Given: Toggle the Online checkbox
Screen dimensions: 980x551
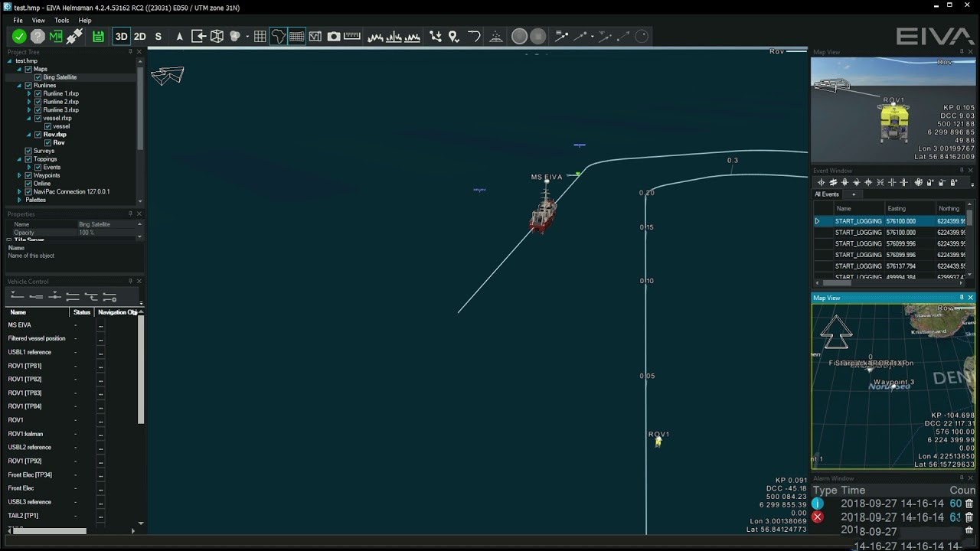Looking at the screenshot, I should 28,184.
